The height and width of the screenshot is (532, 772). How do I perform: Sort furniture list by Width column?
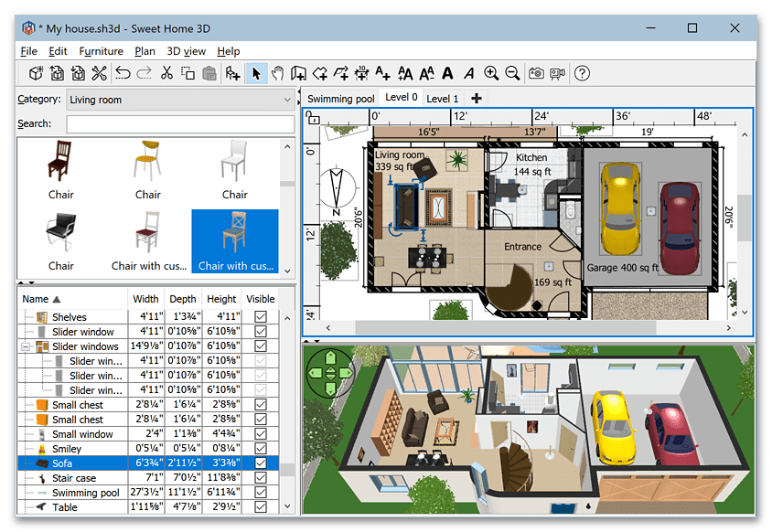(x=145, y=299)
